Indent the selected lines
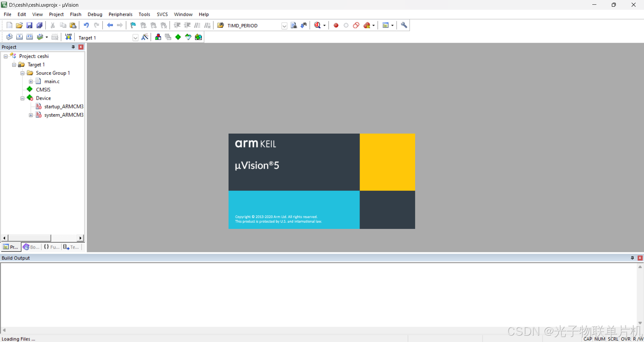Screen dimensions: 644x342 coord(177,25)
